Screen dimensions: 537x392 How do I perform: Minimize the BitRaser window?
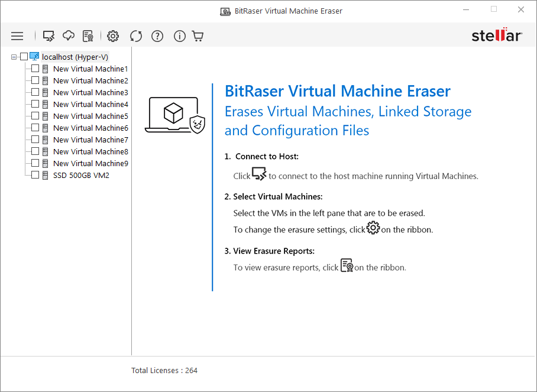coord(466,9)
